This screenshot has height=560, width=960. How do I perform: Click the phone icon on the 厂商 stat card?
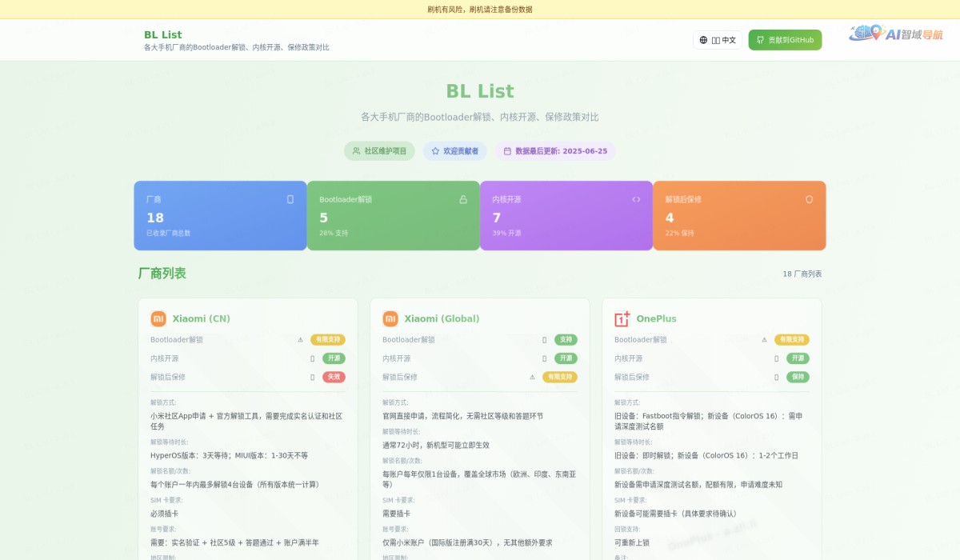(289, 198)
